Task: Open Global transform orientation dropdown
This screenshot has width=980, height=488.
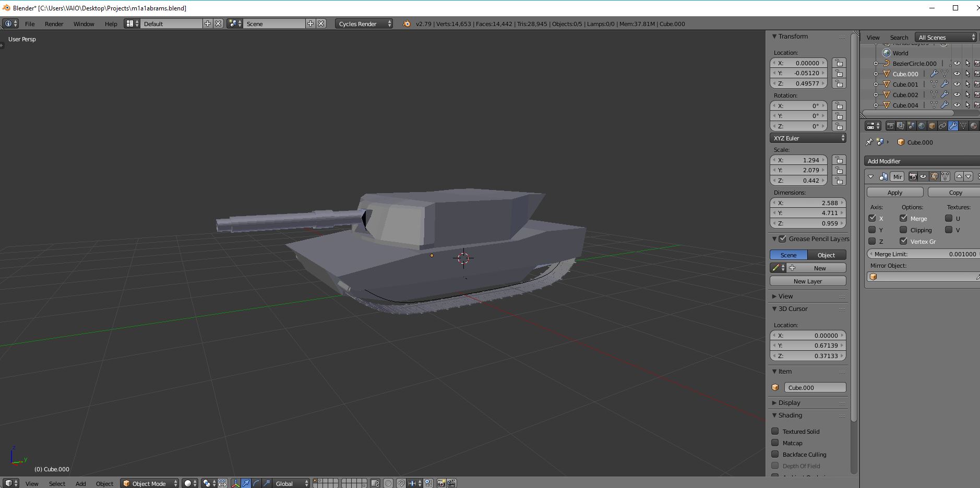Action: (291, 483)
